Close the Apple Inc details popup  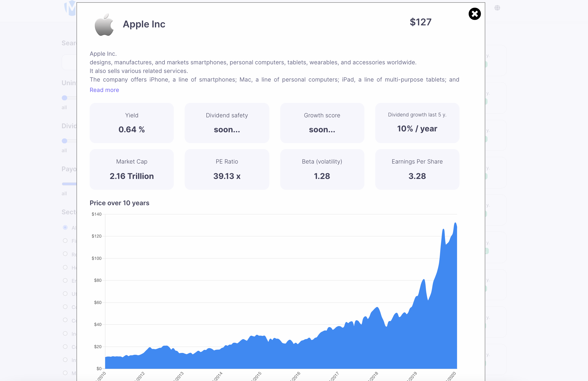(x=474, y=14)
